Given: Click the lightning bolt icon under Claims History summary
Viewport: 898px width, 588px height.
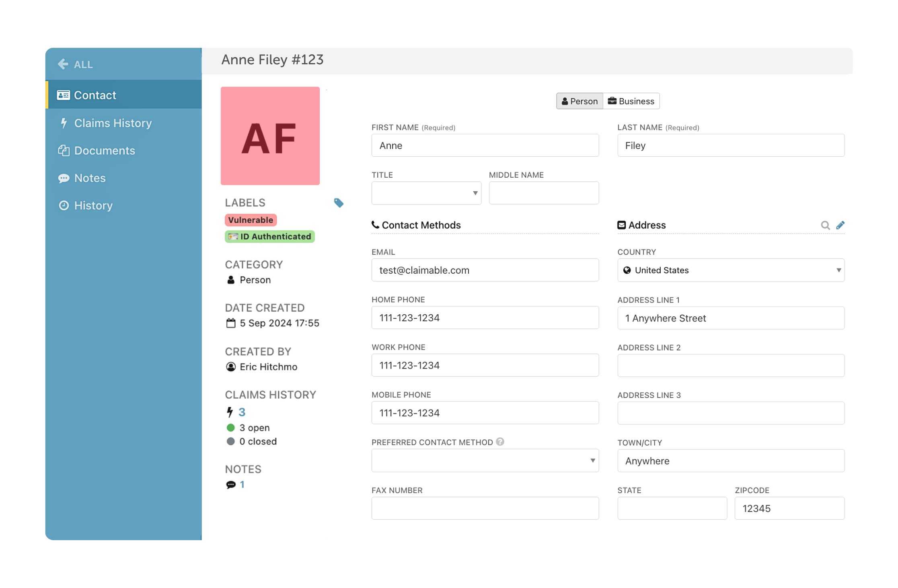Looking at the screenshot, I should point(230,412).
